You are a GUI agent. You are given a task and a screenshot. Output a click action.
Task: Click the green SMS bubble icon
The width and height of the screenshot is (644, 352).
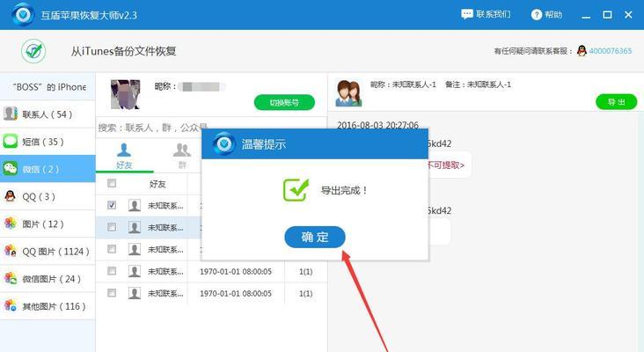[x=11, y=141]
